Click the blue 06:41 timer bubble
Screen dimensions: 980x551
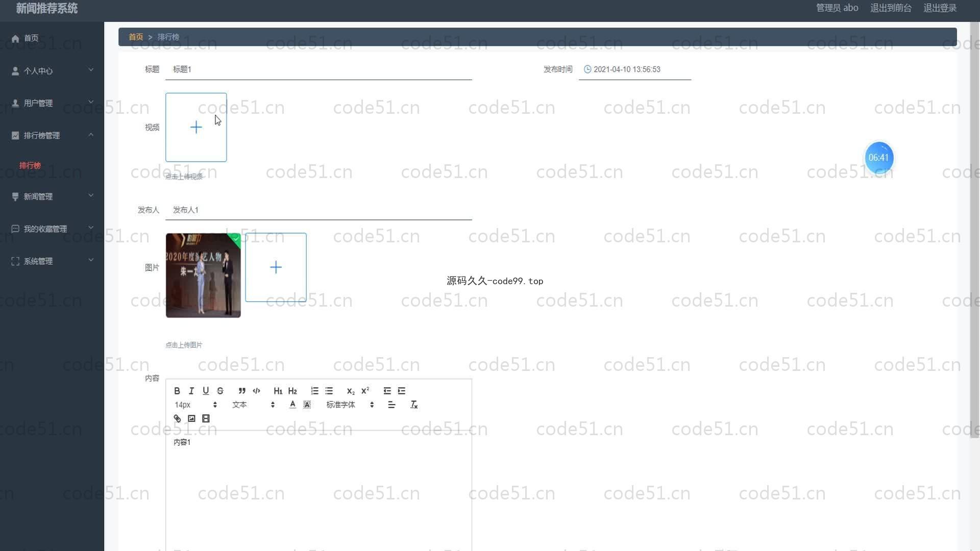pyautogui.click(x=878, y=158)
